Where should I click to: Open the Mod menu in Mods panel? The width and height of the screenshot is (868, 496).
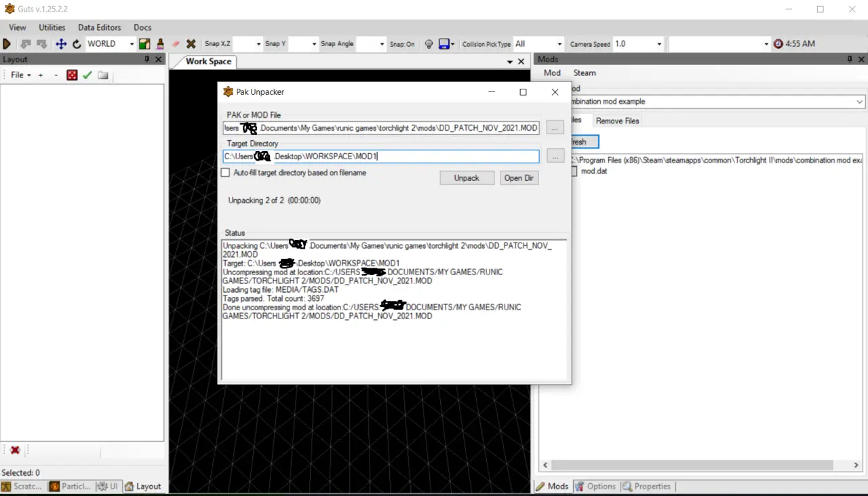(553, 73)
